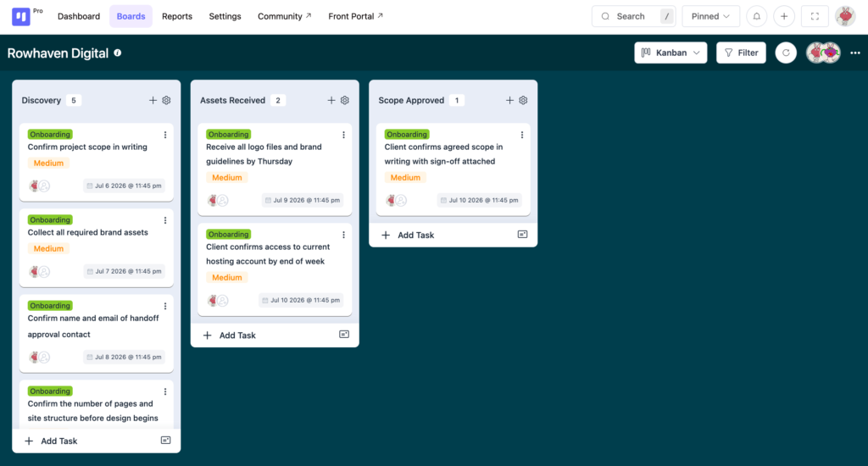868x466 pixels.
Task: Click template icon in Discovery Add Task row
Action: coord(165,441)
